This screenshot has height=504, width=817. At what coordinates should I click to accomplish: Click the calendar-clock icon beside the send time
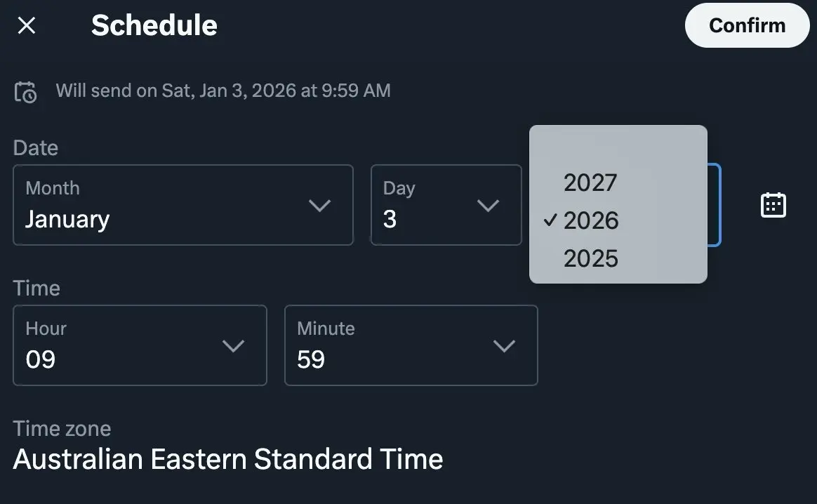(x=26, y=92)
